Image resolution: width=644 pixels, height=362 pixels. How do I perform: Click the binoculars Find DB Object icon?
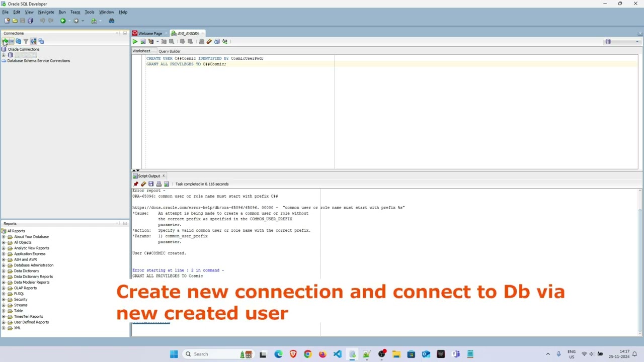[x=111, y=21]
